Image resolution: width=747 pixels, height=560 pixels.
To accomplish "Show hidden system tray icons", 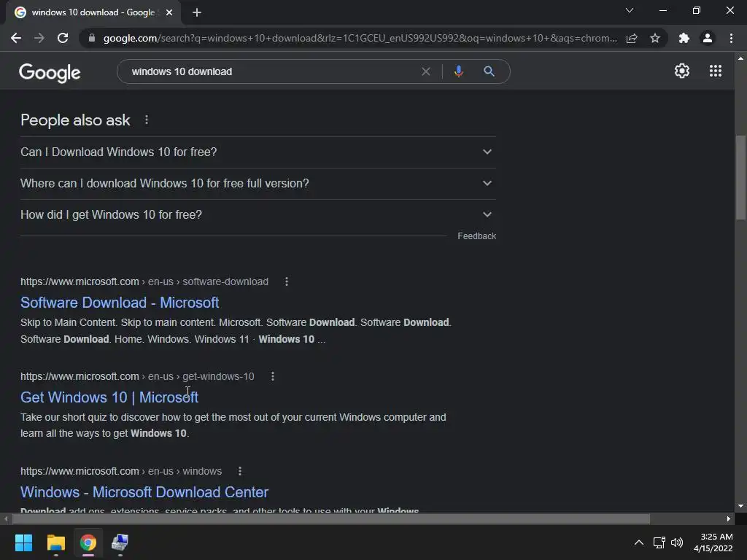I will pos(639,542).
